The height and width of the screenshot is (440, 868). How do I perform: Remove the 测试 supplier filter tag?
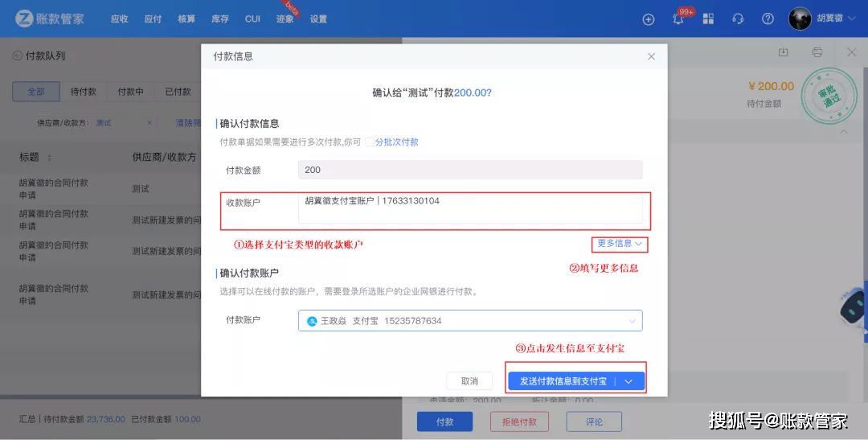pyautogui.click(x=149, y=122)
